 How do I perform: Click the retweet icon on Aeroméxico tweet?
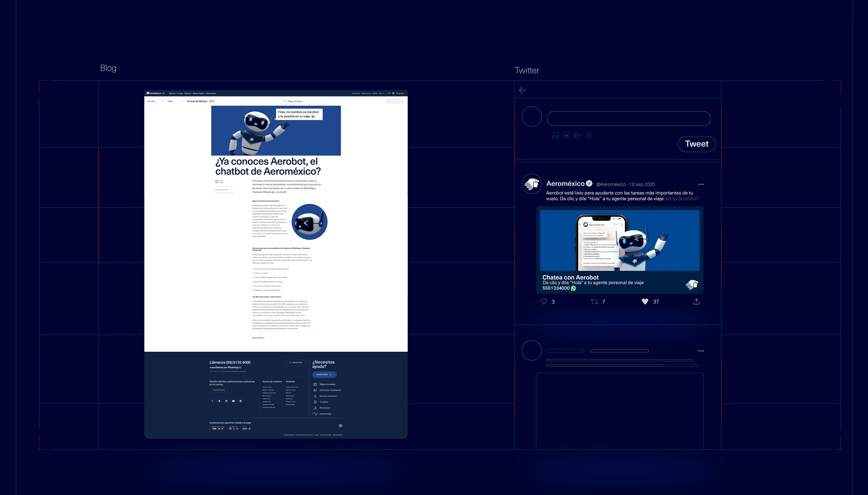coord(594,301)
